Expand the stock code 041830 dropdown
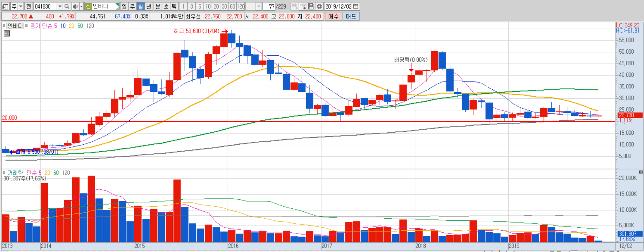644x252 pixels. coord(60,6)
